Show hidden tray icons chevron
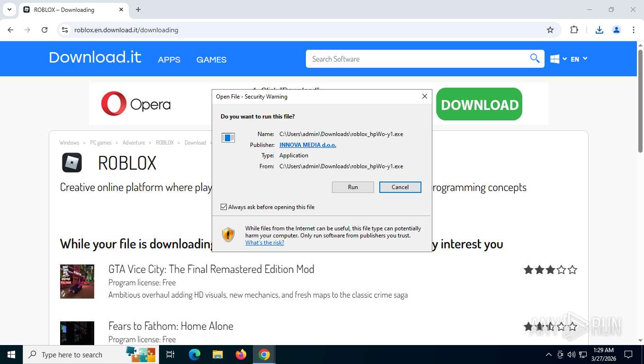Screen dimensions: 644x364 point(548,355)
